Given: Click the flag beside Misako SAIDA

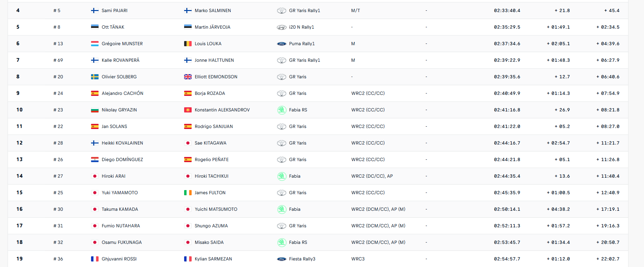Looking at the screenshot, I should point(188,243).
